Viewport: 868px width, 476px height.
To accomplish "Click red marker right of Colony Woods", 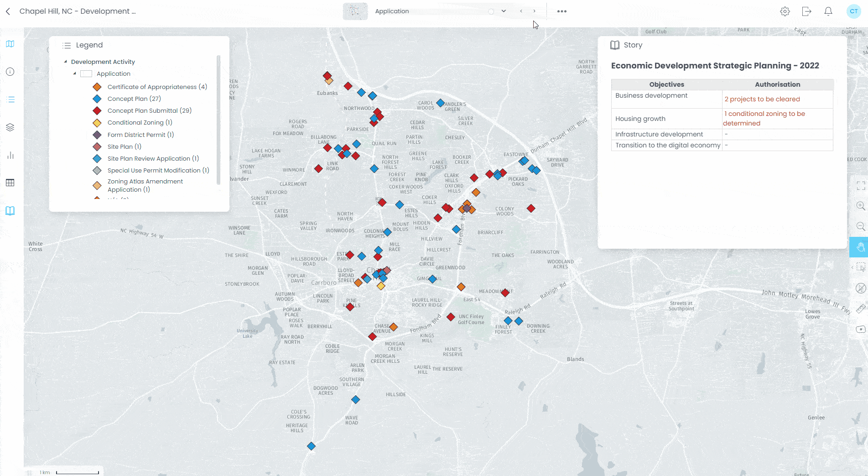I will point(531,209).
